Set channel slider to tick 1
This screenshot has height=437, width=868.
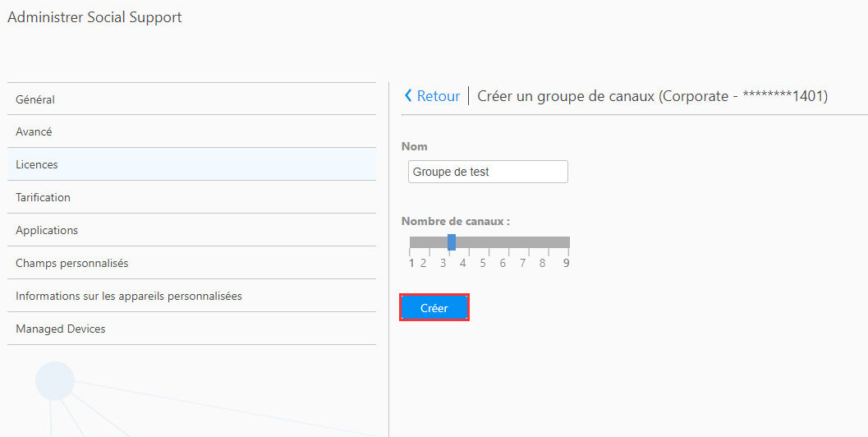click(x=411, y=242)
